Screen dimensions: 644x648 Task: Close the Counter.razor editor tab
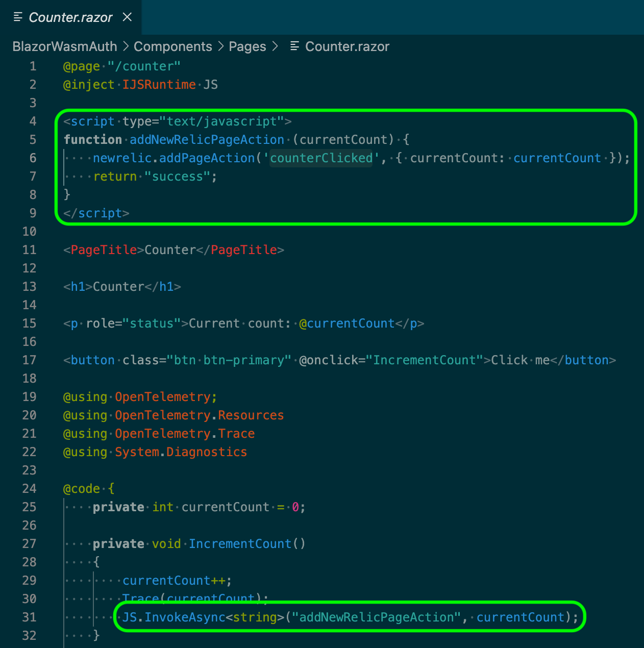click(128, 17)
